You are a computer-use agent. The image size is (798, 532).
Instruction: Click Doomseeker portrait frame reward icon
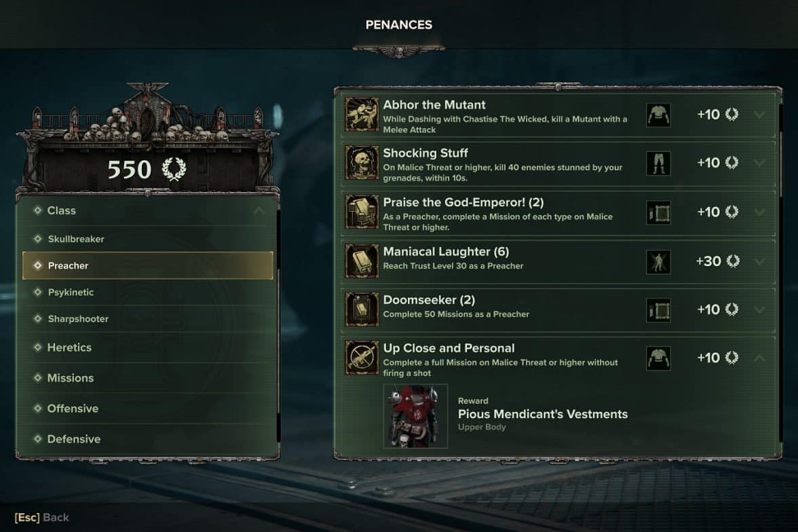click(x=658, y=310)
